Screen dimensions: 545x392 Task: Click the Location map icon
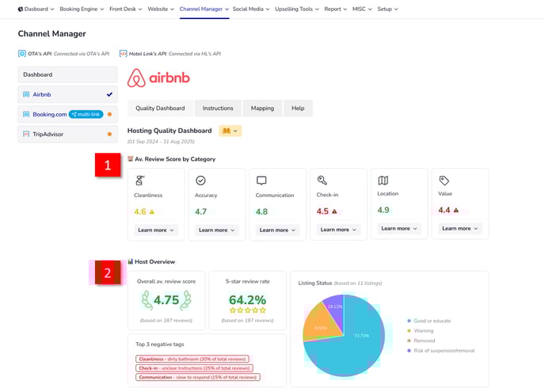pyautogui.click(x=383, y=181)
